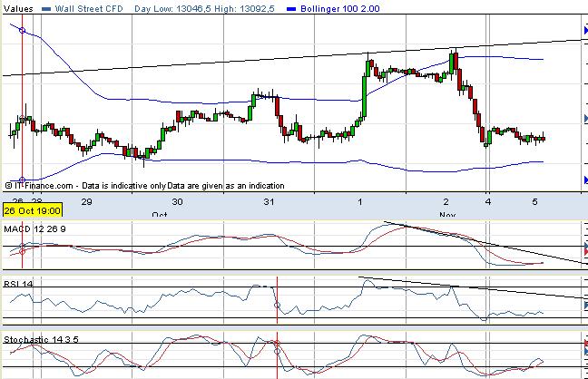The height and width of the screenshot is (379, 588).
Task: Click the IT-Finance.com data disclaimer text
Action: [145, 186]
